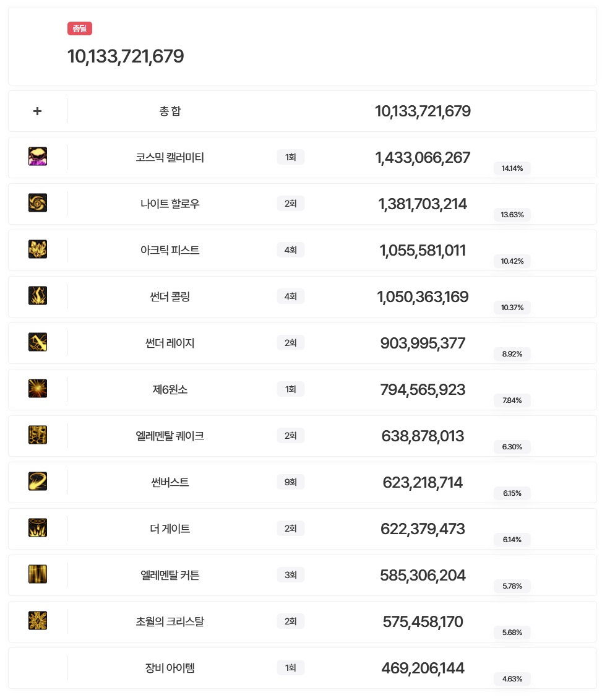This screenshot has height=700, width=602.
Task: Click the 13.63% badge for 나이트 할로우
Action: [x=512, y=215]
